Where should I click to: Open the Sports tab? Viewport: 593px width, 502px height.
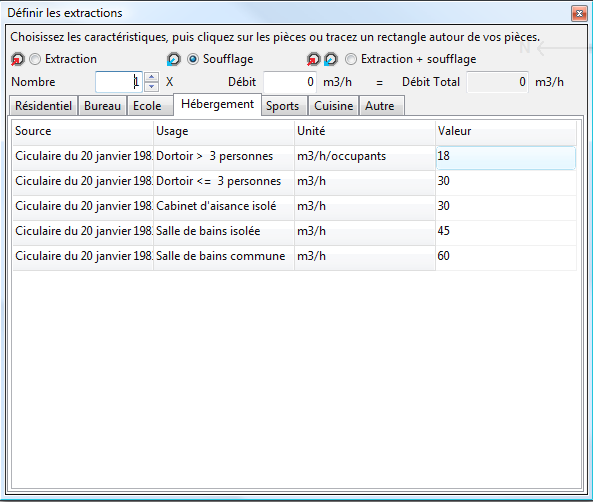(x=283, y=106)
